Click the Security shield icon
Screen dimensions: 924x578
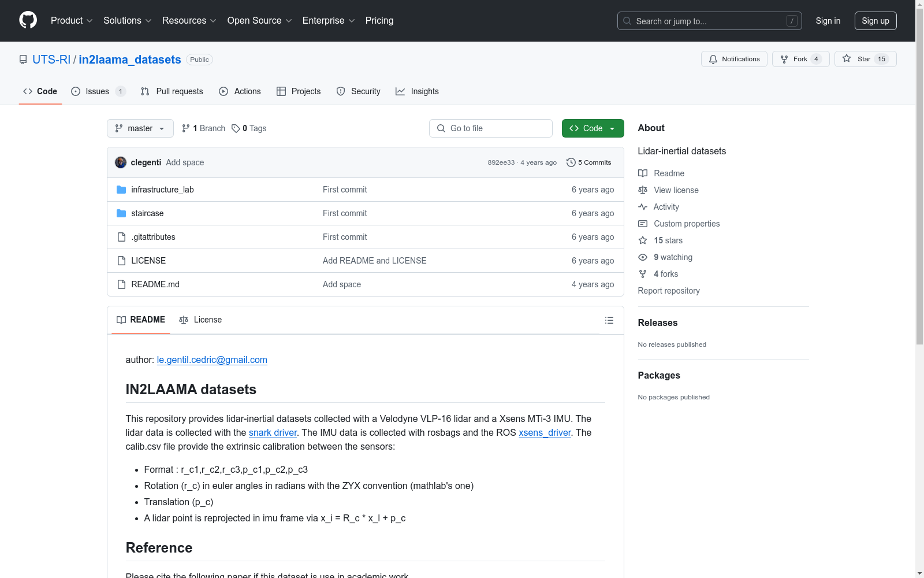coord(341,91)
